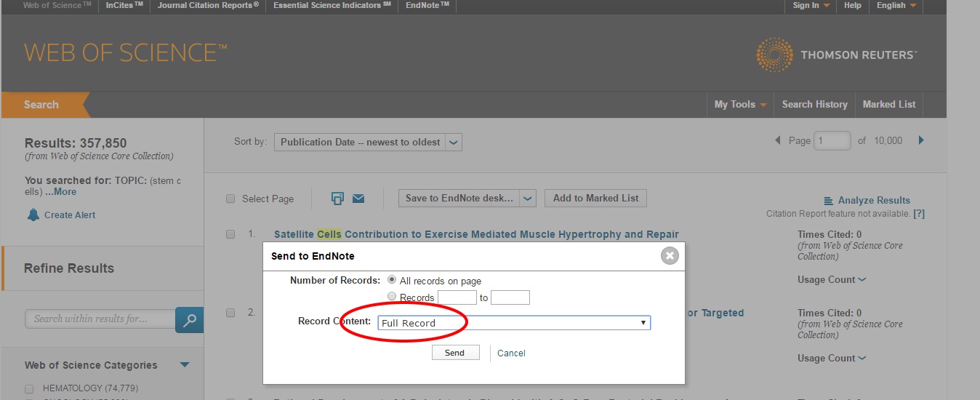Click the Save to EndNote desktop button

pyautogui.click(x=459, y=198)
